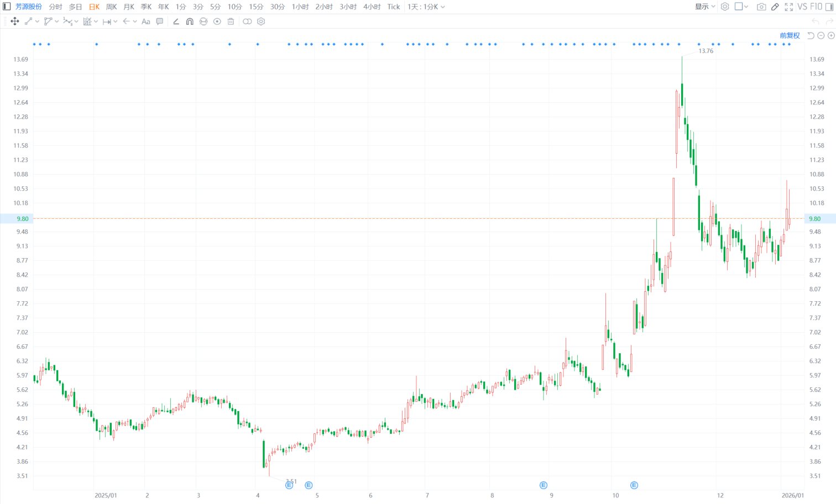This screenshot has height=504, width=836.
Task: Select the wave pattern drawing tool
Action: [67, 22]
